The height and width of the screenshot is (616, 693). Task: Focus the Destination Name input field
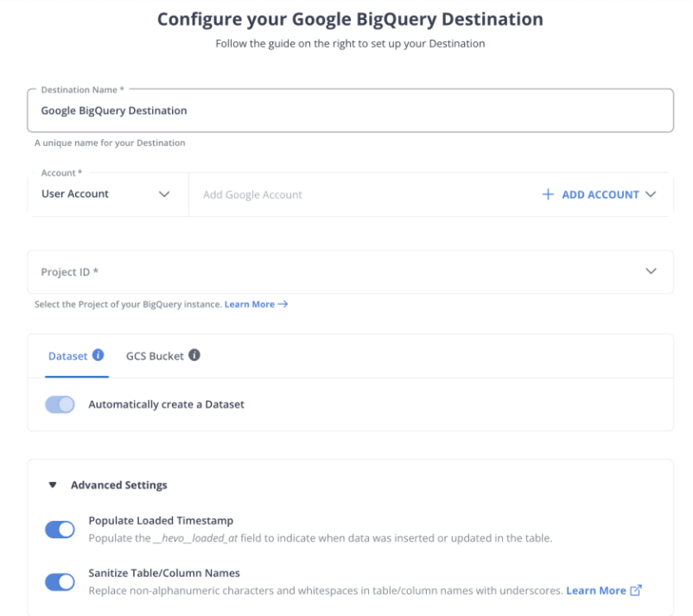pos(351,111)
